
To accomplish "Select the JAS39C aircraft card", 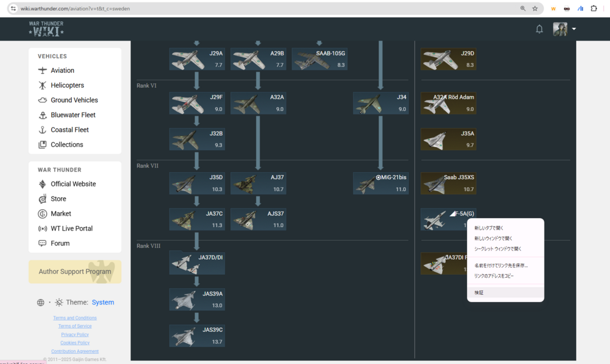I will pyautogui.click(x=197, y=335).
